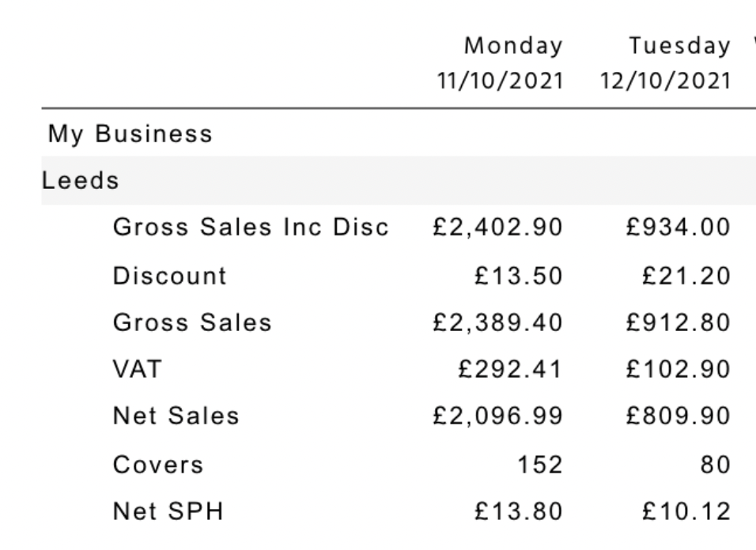Select the Leeds location row
Screen dimensions: 756x550
80,180
